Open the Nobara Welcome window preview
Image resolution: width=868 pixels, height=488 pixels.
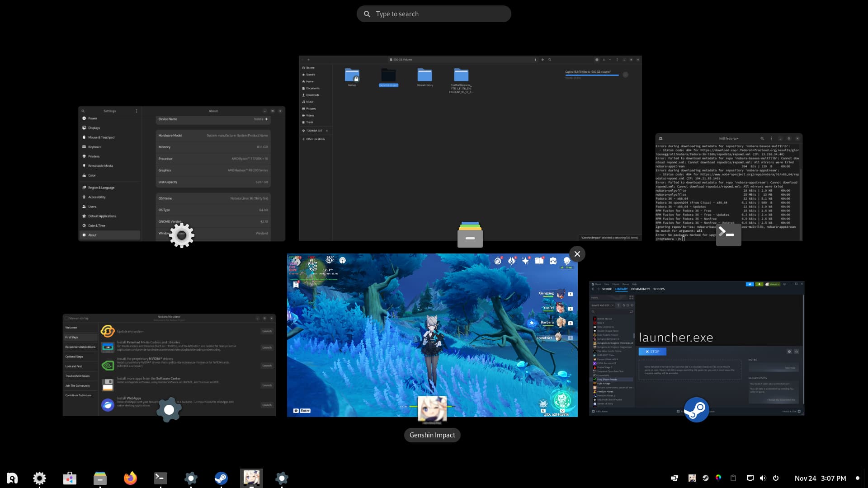coord(169,365)
